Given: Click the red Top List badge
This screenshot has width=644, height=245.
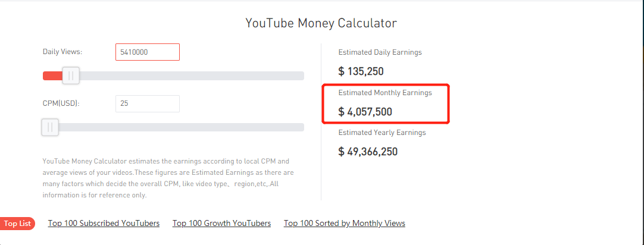Looking at the screenshot, I should 17,224.
